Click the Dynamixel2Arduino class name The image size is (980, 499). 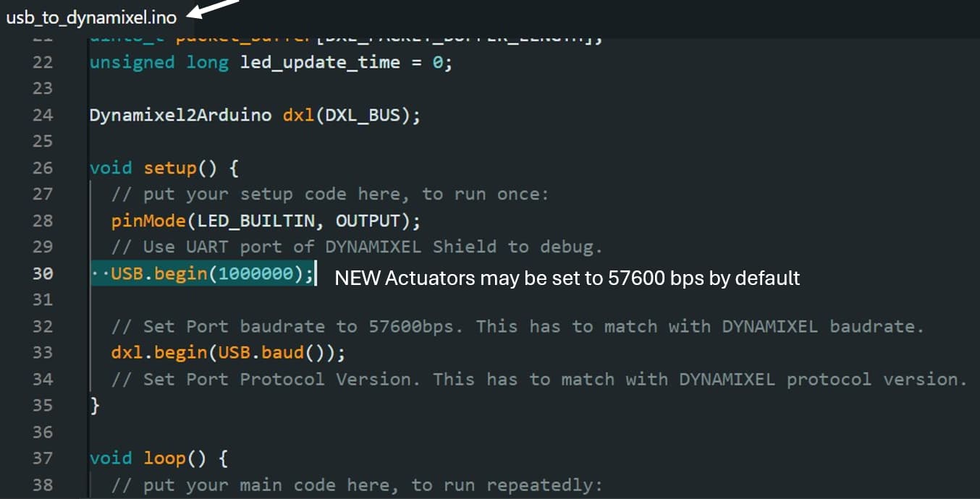tap(179, 115)
